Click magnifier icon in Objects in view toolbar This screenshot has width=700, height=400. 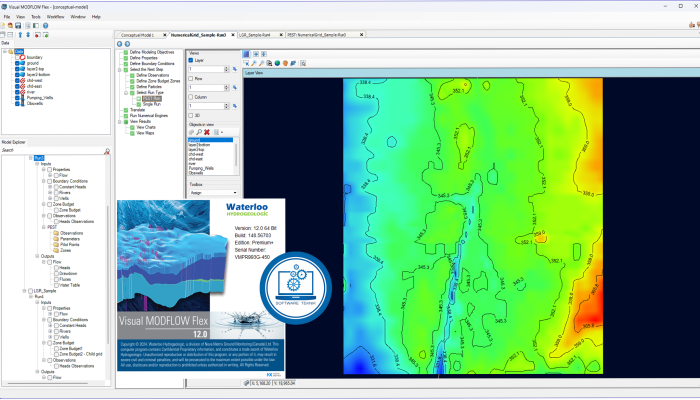click(199, 132)
